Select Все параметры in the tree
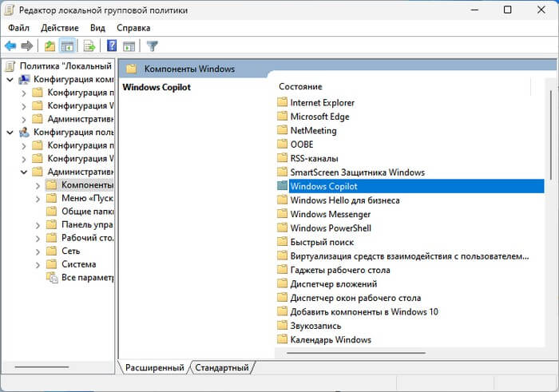 (87, 277)
